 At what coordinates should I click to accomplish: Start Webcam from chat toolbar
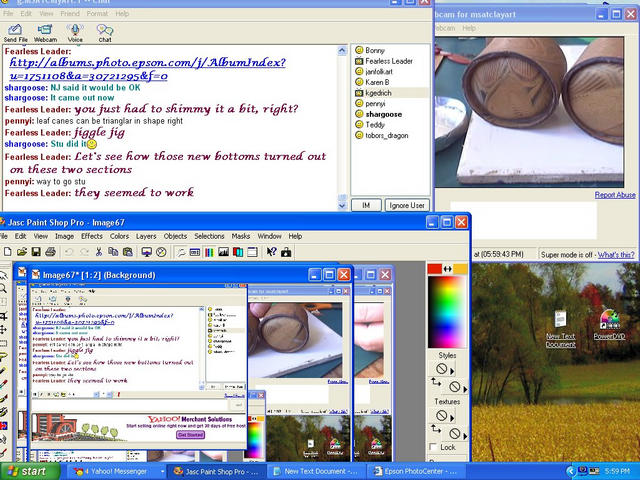click(45, 33)
